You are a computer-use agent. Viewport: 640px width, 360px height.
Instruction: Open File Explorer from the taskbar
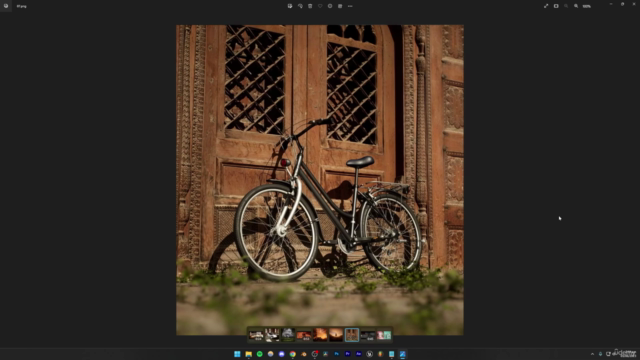[249, 354]
